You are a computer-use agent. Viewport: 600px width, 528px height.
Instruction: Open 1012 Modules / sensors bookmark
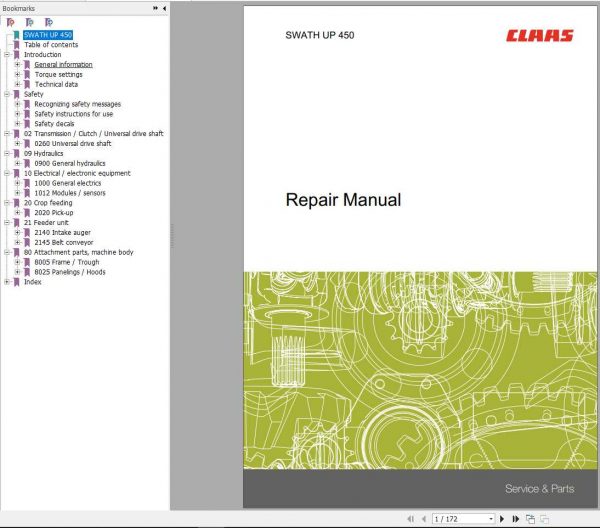point(70,193)
